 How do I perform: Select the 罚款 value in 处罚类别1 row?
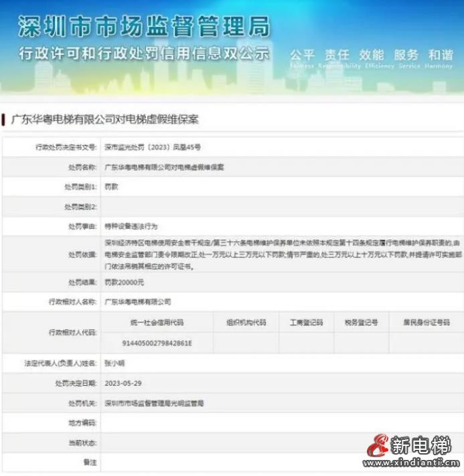(111, 187)
